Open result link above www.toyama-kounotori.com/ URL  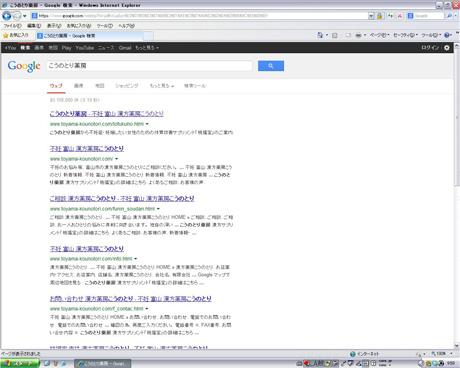[87, 149]
